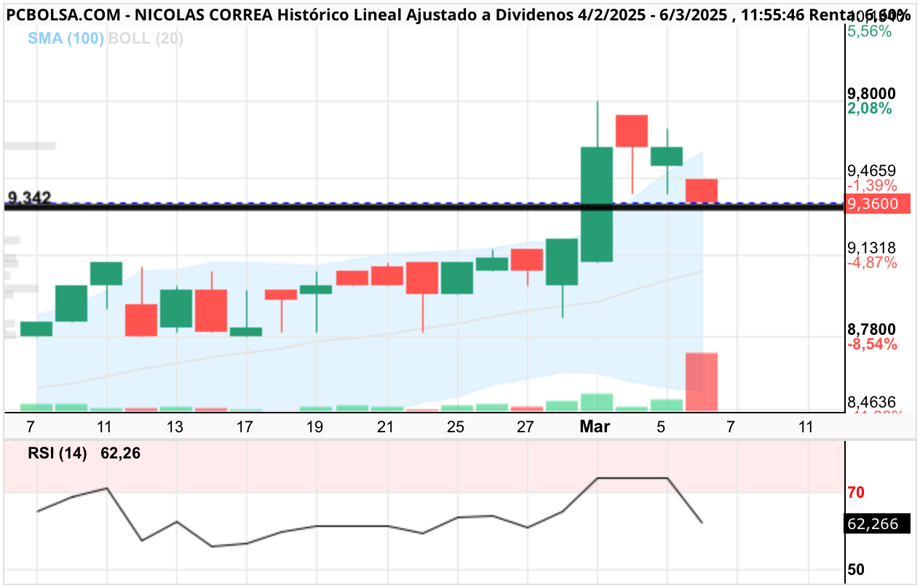Click the -8,54% red percentage label
The width and height of the screenshot is (920, 588).
coord(873,344)
